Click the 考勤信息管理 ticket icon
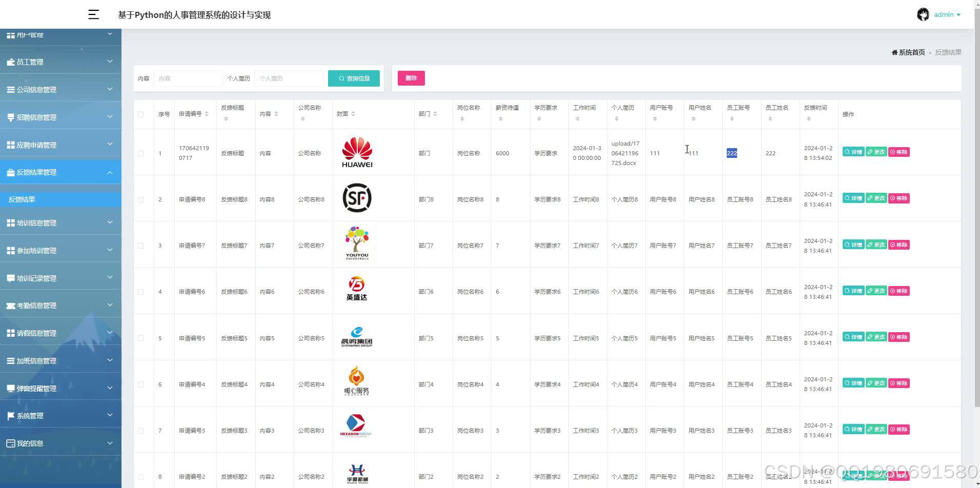The height and width of the screenshot is (488, 980). 10,306
